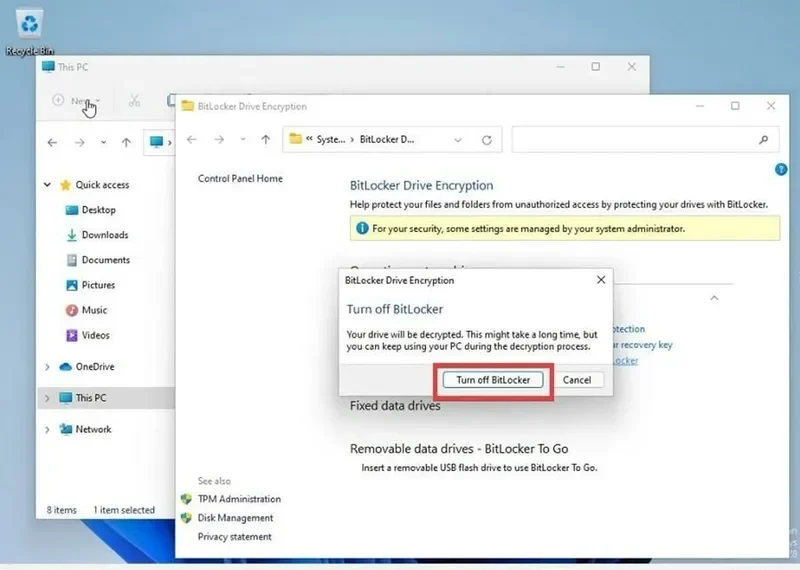Expand the OneDrive tree node

coord(47,367)
